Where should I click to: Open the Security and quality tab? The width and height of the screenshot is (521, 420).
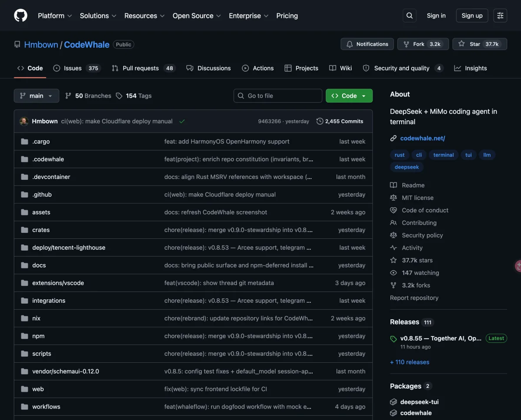(x=403, y=68)
